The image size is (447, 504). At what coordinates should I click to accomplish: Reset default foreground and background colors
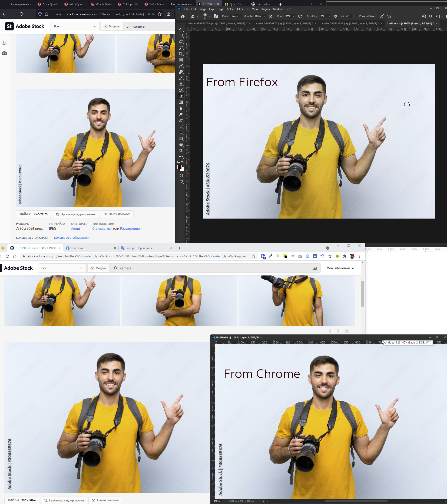click(x=179, y=162)
